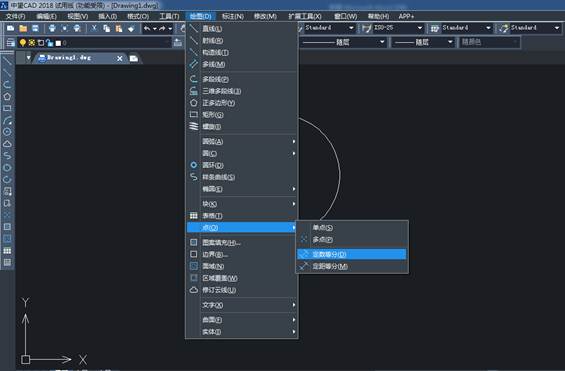
Task: Choose Donut (D) in Draw menu
Action: pos(241,165)
